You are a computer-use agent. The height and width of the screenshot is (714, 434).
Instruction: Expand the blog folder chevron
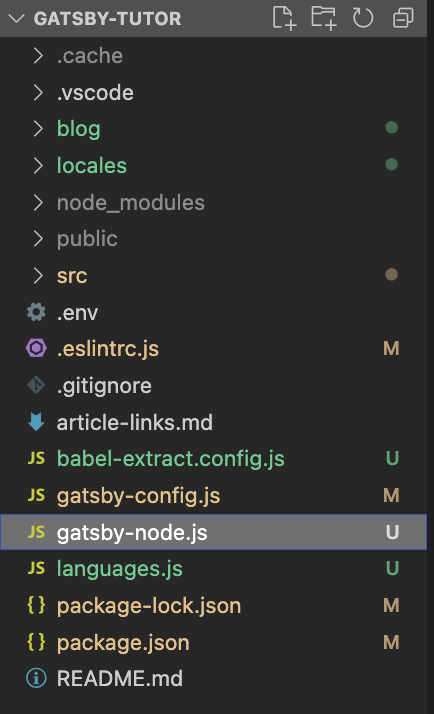pyautogui.click(x=38, y=129)
